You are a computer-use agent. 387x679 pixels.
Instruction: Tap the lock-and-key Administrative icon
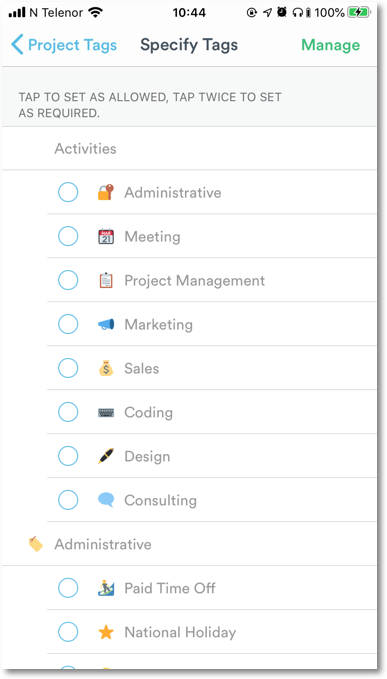(x=106, y=192)
